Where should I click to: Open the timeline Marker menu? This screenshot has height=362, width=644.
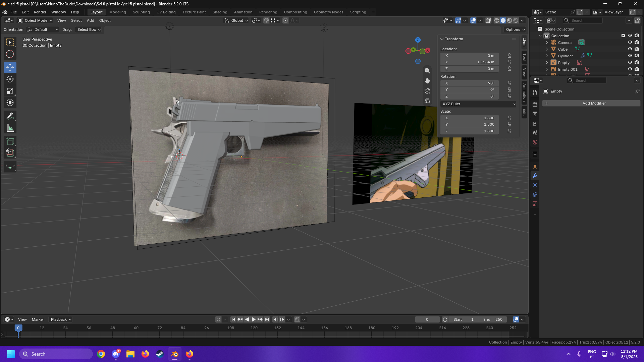tap(38, 319)
